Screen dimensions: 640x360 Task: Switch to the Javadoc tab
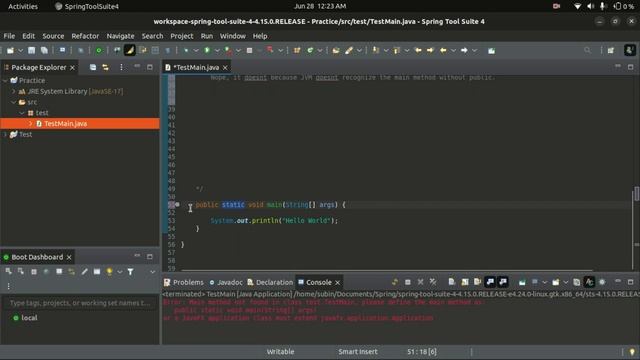pyautogui.click(x=226, y=282)
